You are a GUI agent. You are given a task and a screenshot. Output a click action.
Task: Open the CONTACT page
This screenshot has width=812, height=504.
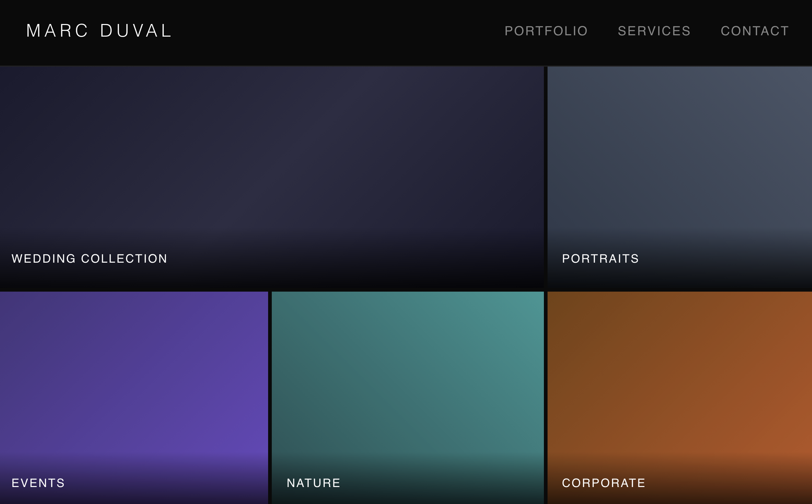[x=754, y=31]
